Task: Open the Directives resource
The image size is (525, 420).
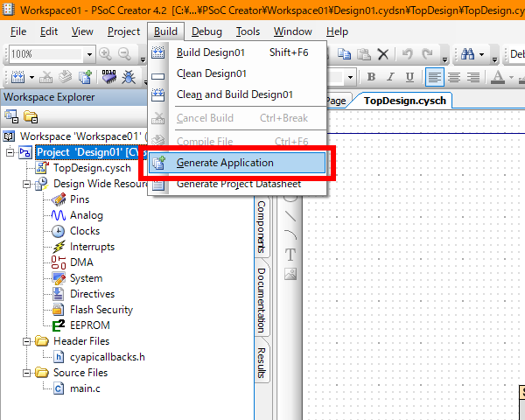Action: click(x=92, y=294)
